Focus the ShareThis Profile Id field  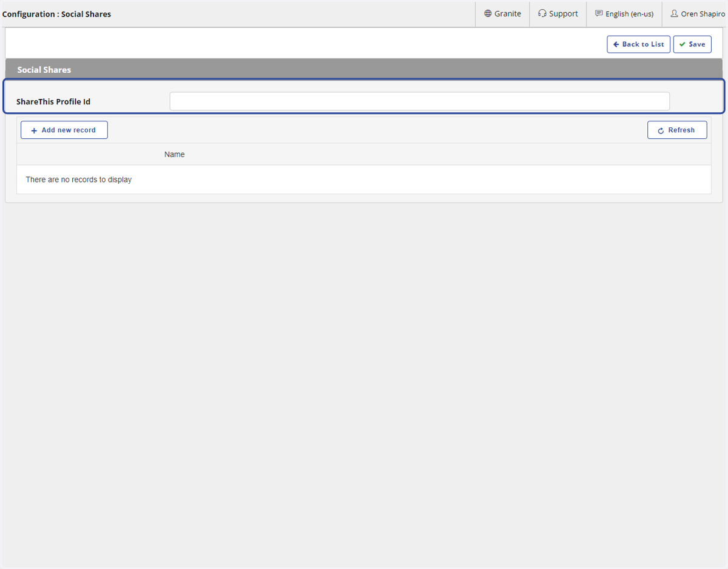tap(419, 101)
